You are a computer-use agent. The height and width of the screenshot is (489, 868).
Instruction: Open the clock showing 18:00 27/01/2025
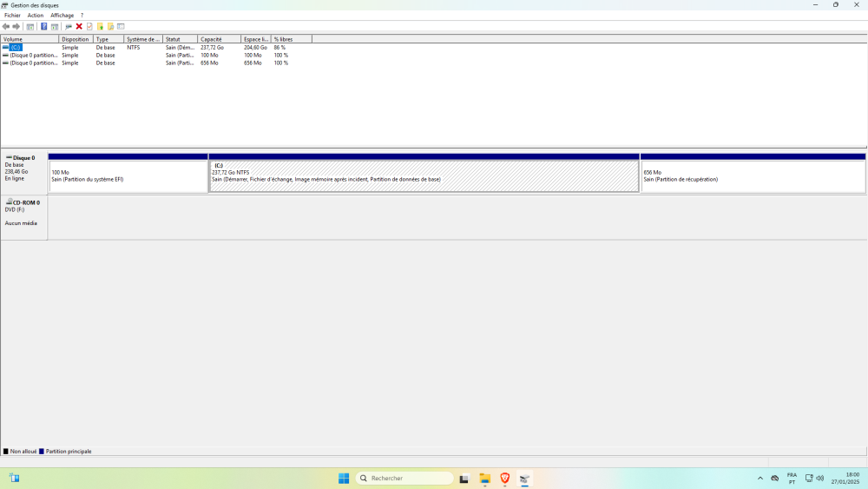pos(845,479)
